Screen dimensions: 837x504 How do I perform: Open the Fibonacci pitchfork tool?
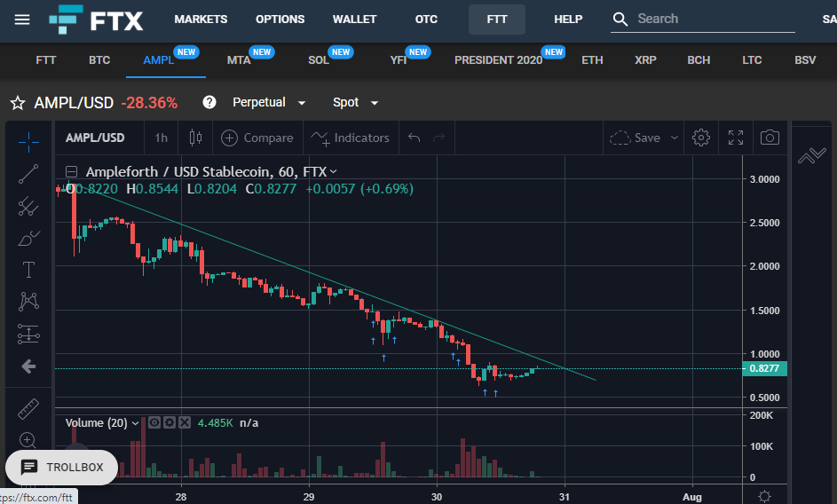[28, 206]
